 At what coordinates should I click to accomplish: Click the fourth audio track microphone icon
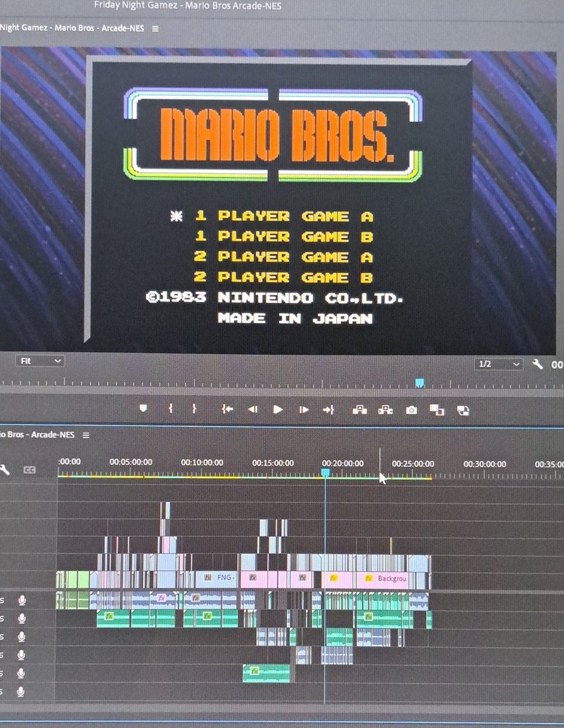21,655
